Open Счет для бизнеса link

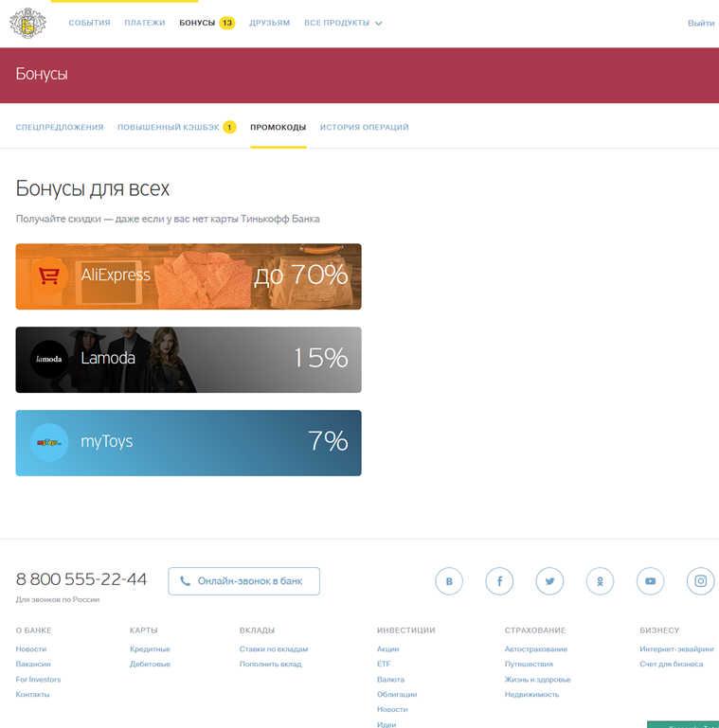pos(671,664)
